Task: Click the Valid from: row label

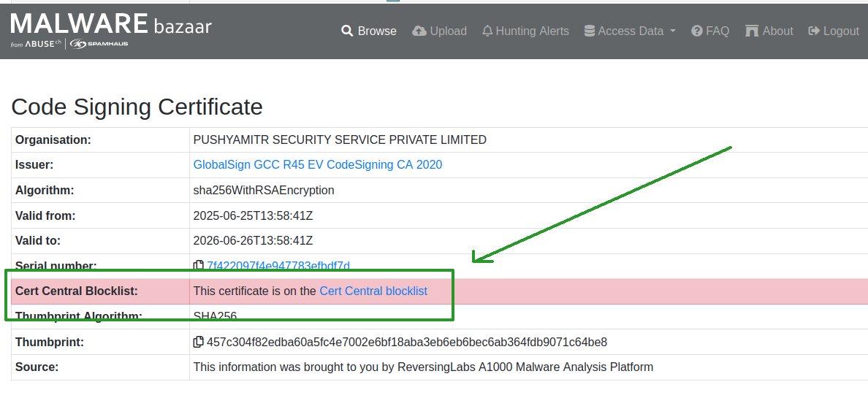Action: 45,216
